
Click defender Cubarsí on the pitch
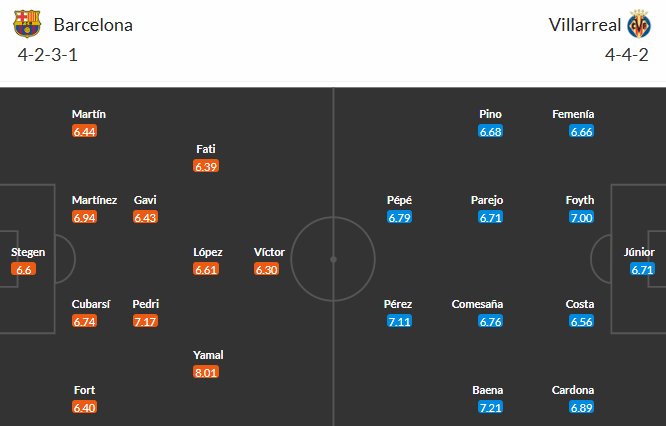tap(91, 304)
